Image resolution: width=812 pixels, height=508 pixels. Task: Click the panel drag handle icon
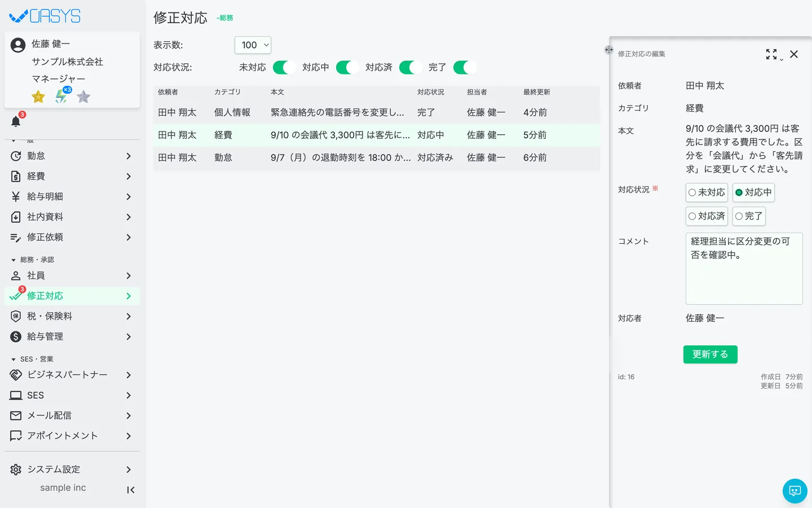609,50
